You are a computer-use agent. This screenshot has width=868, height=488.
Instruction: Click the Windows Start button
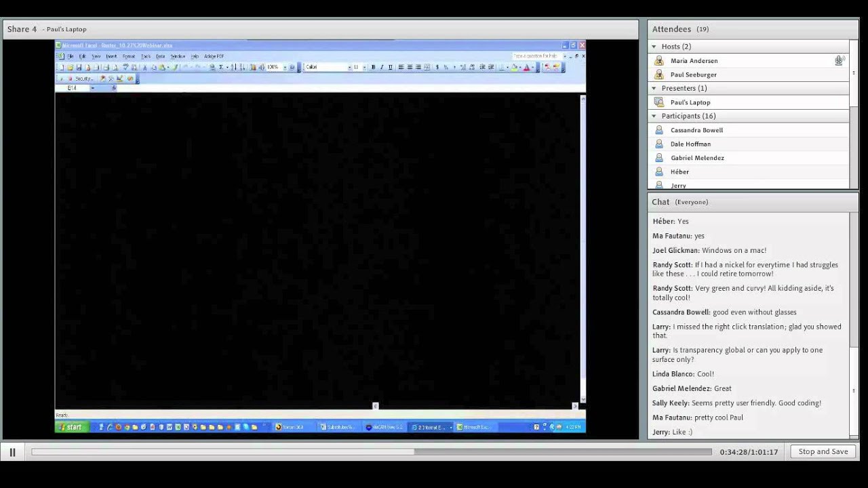click(x=72, y=427)
